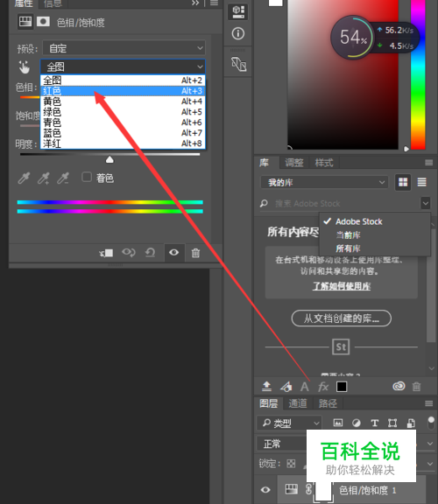Collapse the 全图 channel combo box

tap(123, 66)
